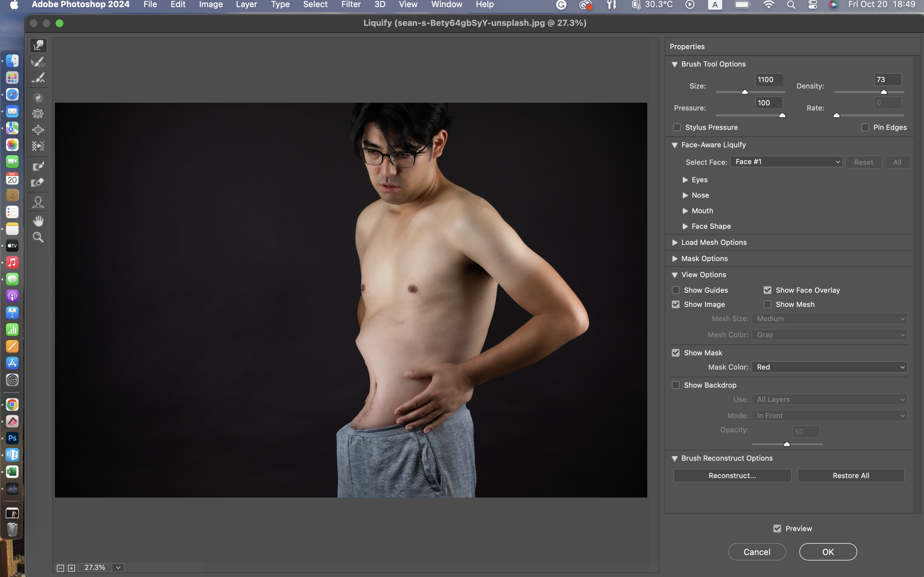
Task: Select the Freeze Mask tool
Action: (x=38, y=166)
